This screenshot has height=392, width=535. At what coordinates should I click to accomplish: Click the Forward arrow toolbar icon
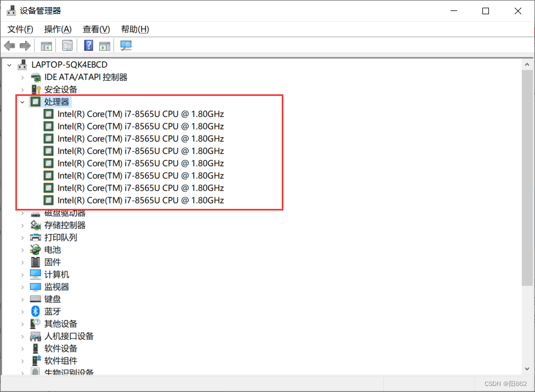pos(25,46)
